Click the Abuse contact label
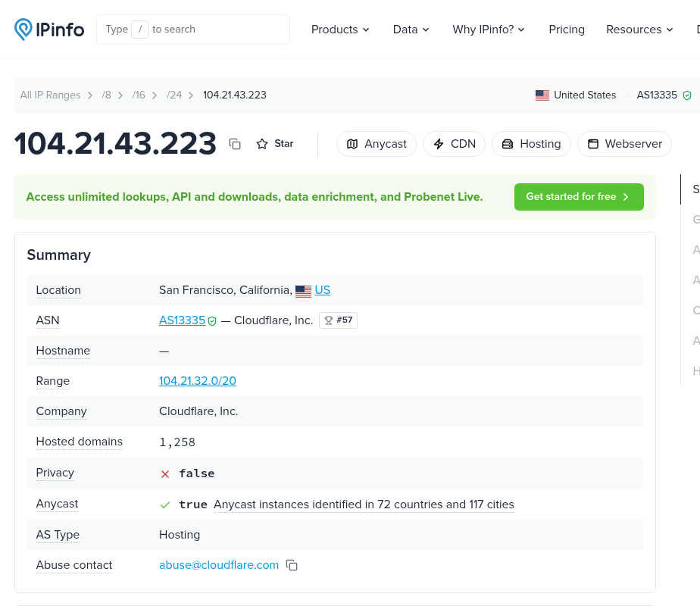 [x=74, y=565]
